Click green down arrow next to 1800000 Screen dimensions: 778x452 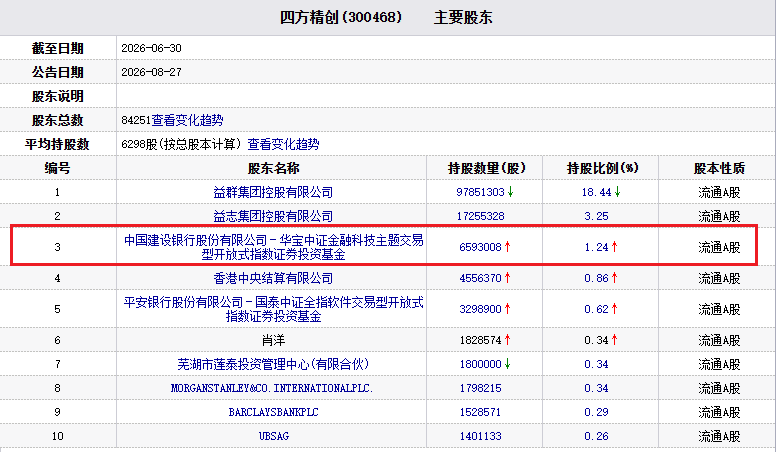pos(508,364)
